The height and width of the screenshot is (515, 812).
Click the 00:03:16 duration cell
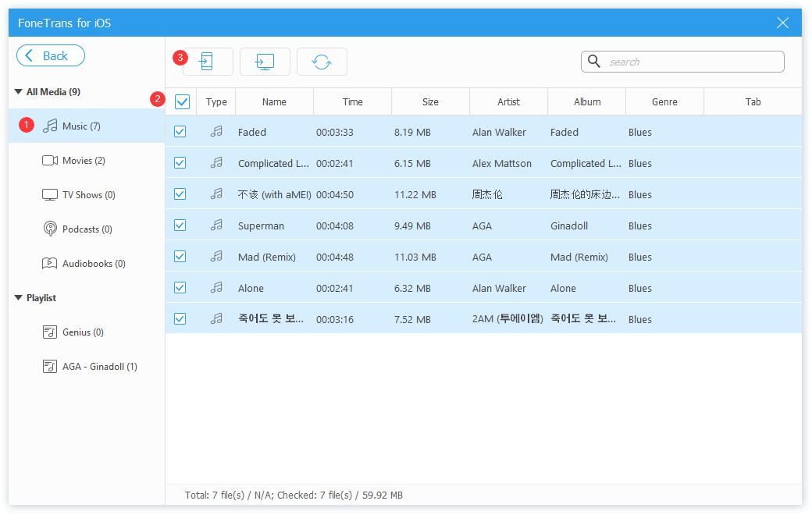[335, 319]
